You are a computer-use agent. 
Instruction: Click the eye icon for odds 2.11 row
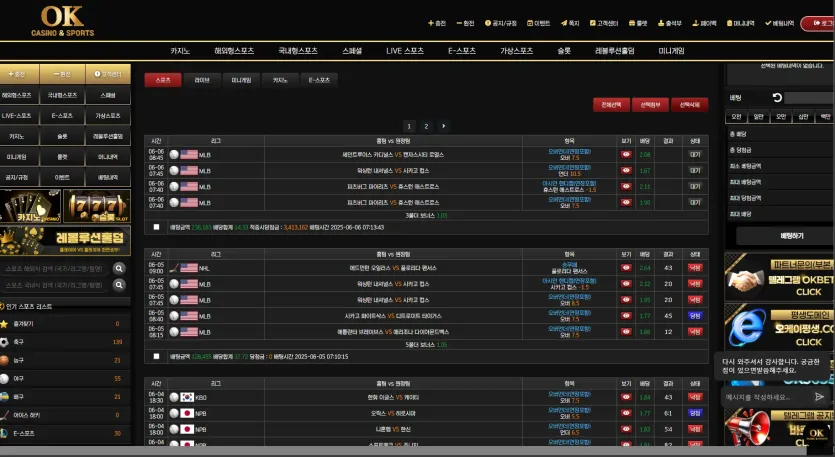pyautogui.click(x=626, y=186)
